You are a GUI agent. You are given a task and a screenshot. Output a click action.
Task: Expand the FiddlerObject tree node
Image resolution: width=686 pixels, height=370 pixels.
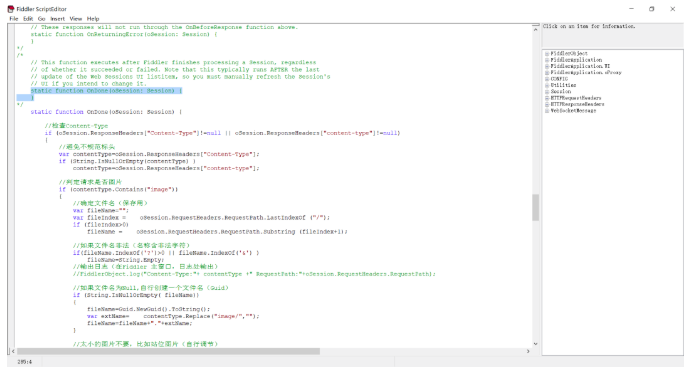pyautogui.click(x=547, y=54)
